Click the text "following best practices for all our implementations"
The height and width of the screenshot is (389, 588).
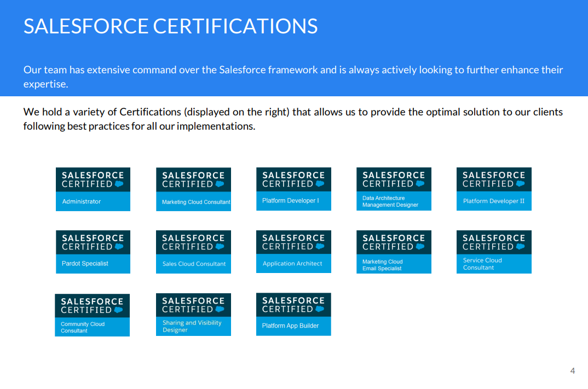pos(139,126)
